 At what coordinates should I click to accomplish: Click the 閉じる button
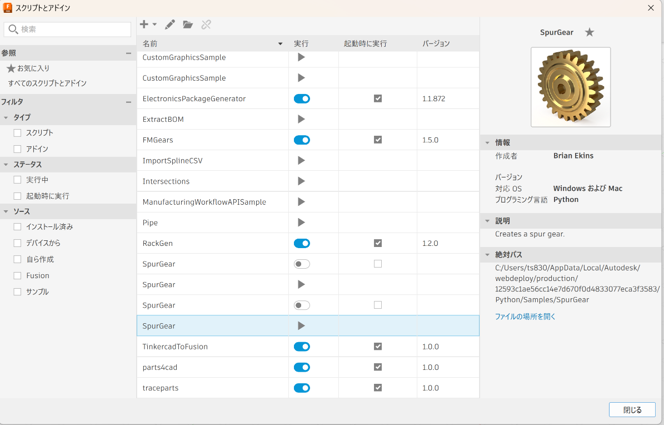point(632,410)
